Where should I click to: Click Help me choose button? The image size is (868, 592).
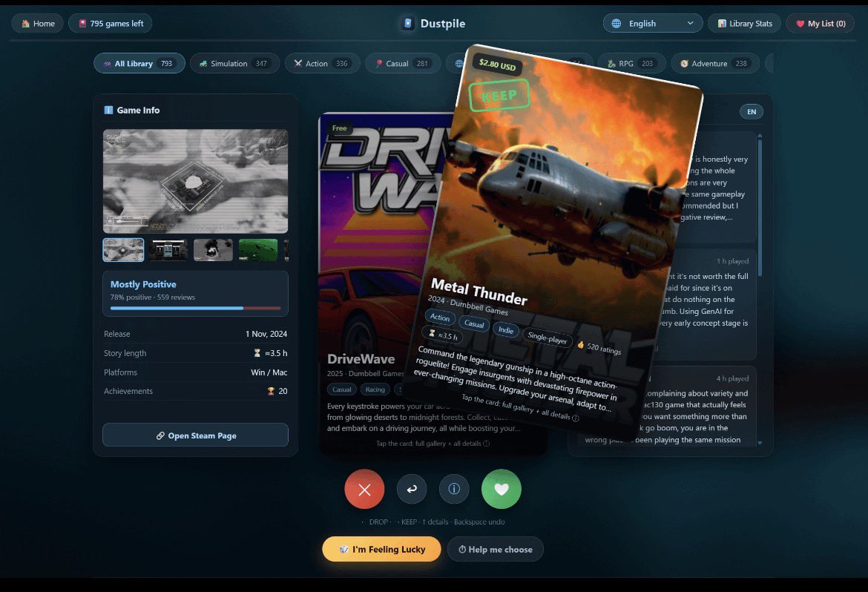coord(496,549)
